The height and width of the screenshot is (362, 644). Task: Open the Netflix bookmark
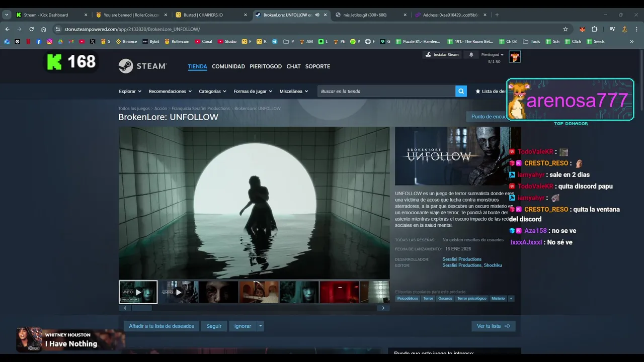(x=28, y=42)
